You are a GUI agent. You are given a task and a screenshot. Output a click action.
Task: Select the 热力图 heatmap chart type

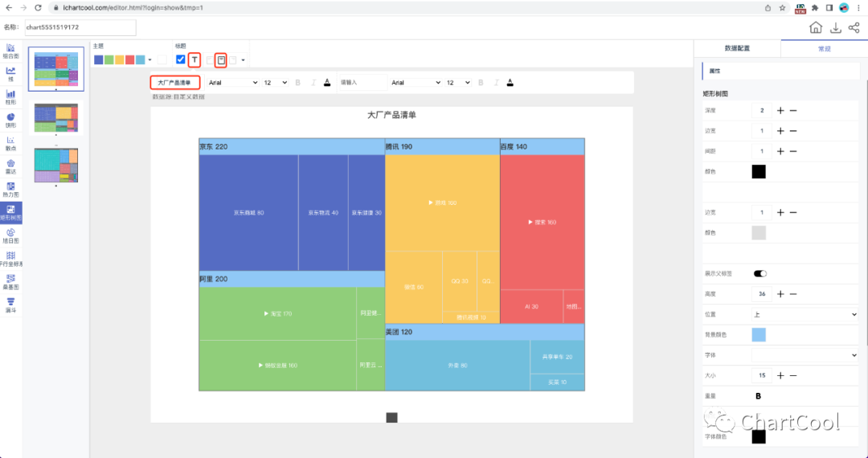10,190
